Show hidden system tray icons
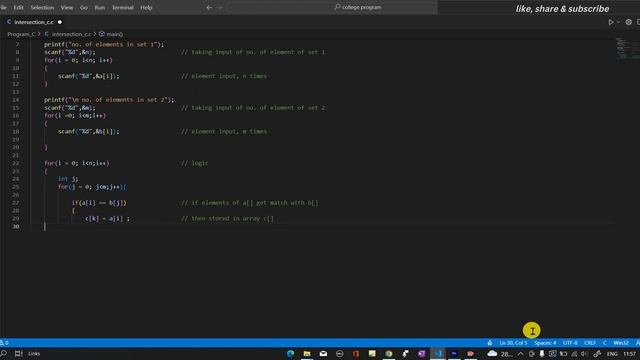 click(x=520, y=353)
